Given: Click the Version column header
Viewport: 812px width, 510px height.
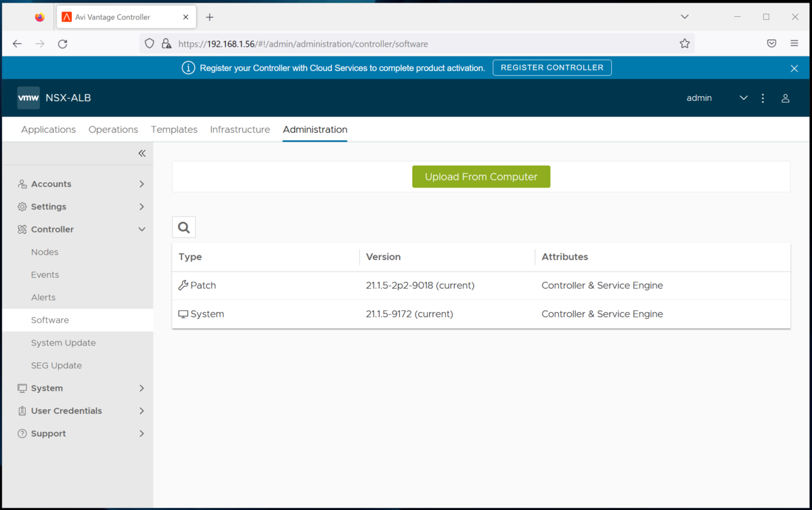Looking at the screenshot, I should pyautogui.click(x=383, y=257).
